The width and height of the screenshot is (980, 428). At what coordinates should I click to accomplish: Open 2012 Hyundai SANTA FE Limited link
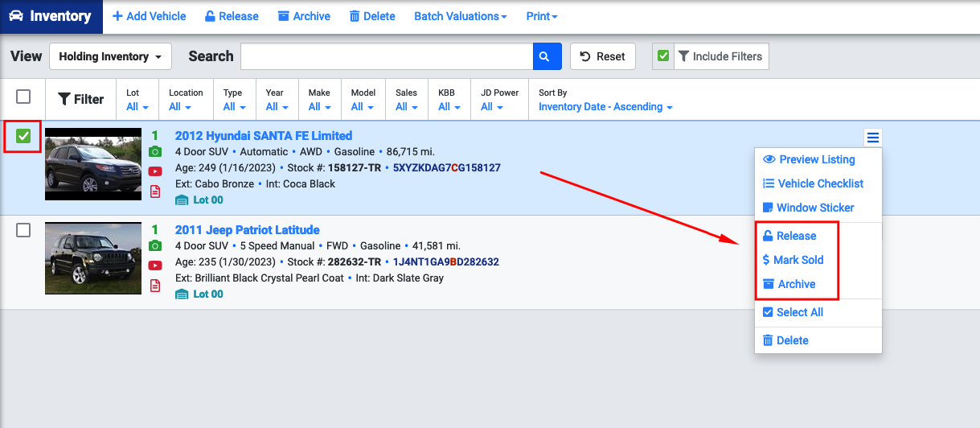pyautogui.click(x=264, y=136)
